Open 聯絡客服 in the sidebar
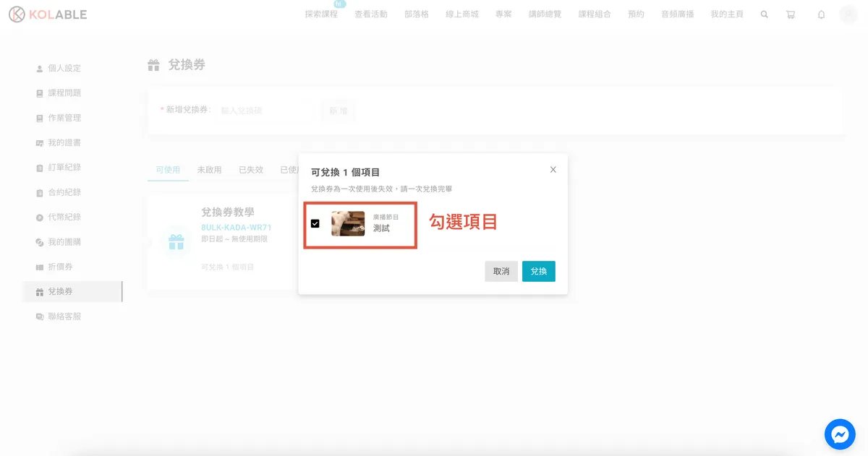 [x=64, y=317]
